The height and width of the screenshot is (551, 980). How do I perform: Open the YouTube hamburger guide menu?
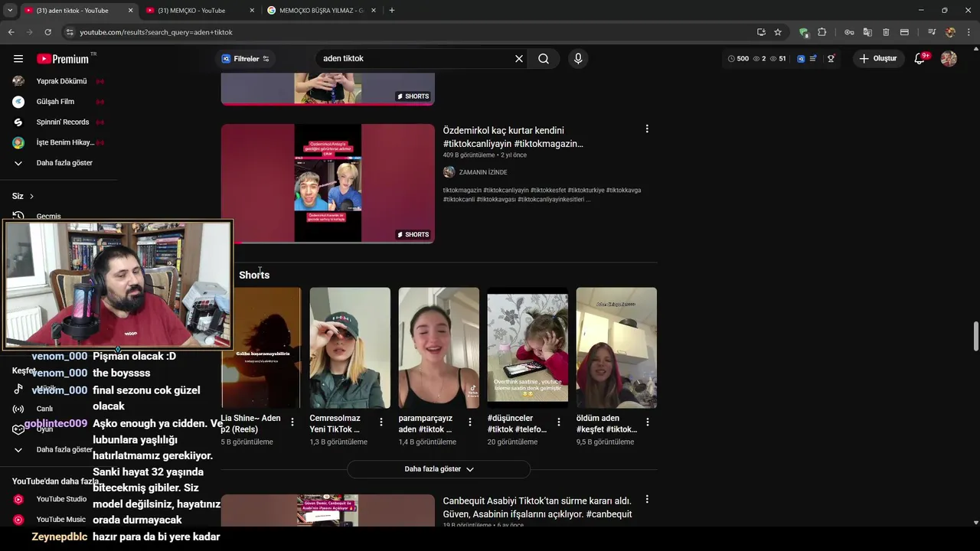click(18, 59)
